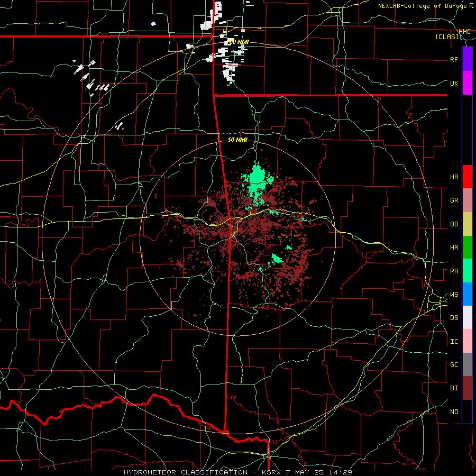Click the 'RF' legend label

click(x=454, y=59)
